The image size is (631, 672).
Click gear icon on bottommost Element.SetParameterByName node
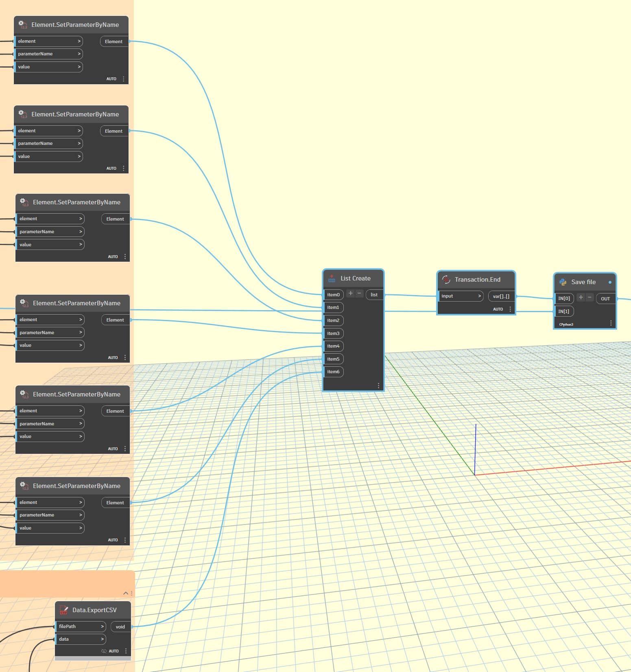[24, 486]
